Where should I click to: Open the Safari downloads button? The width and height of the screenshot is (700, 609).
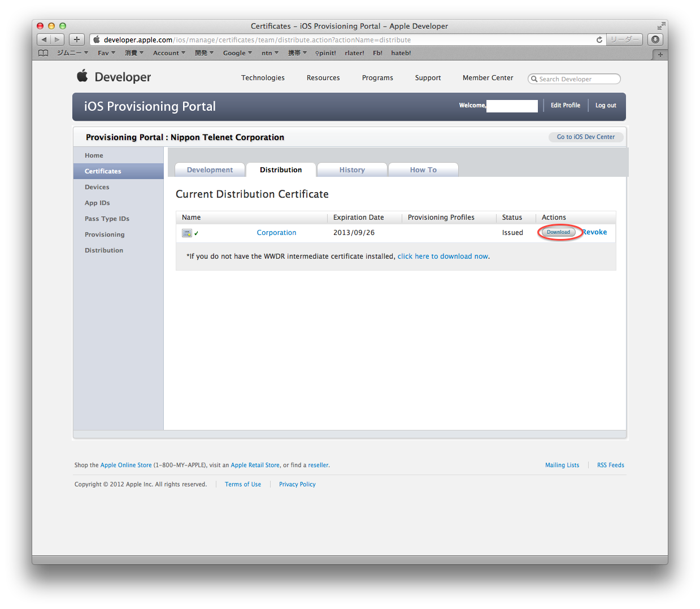click(655, 40)
